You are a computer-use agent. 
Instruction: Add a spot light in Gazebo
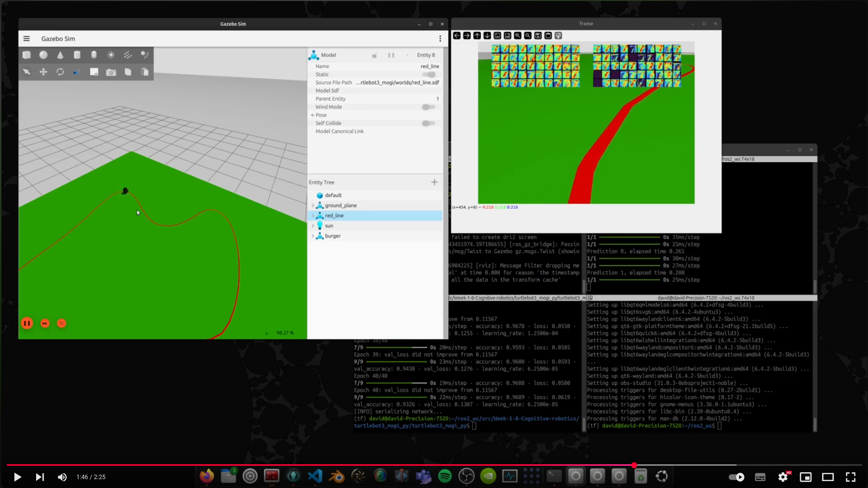tap(144, 55)
